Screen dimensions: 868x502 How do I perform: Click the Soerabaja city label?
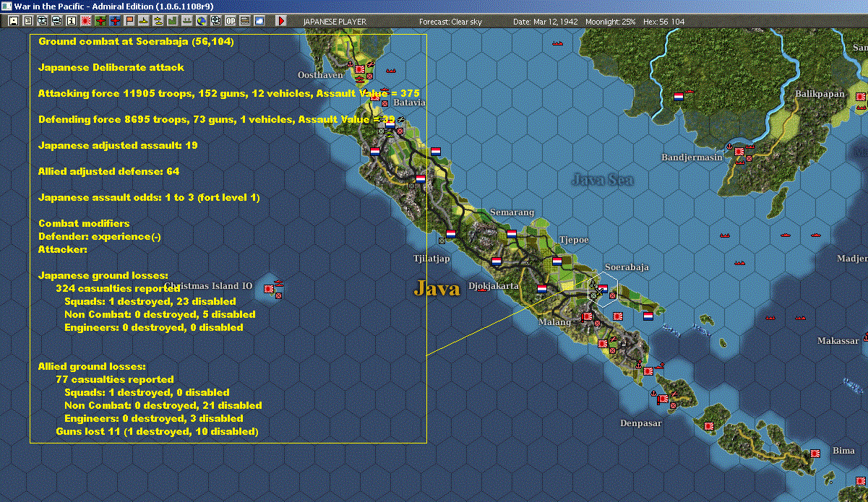coord(627,267)
